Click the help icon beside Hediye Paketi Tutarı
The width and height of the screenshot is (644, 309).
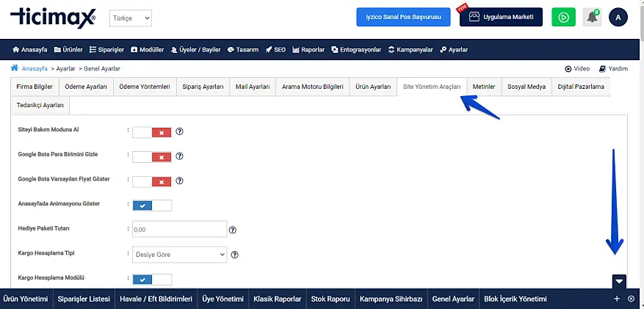(x=233, y=230)
